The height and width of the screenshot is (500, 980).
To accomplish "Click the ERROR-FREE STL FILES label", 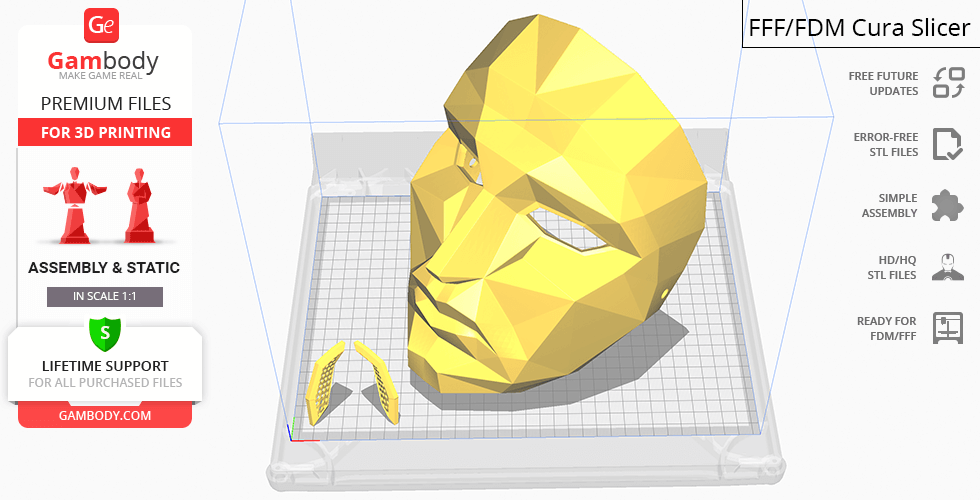I will pos(886,144).
